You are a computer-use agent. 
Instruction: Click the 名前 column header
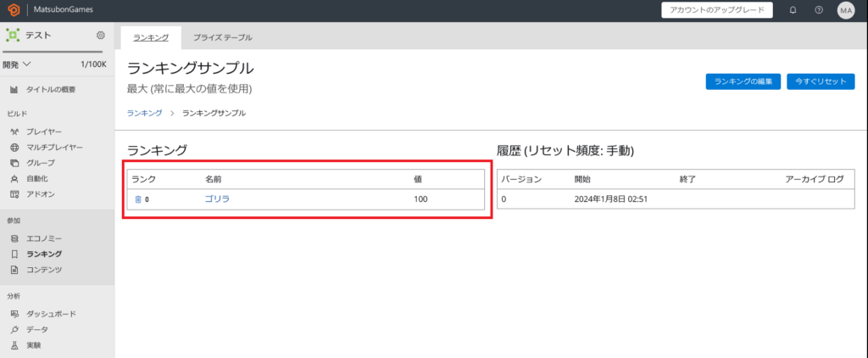(214, 179)
